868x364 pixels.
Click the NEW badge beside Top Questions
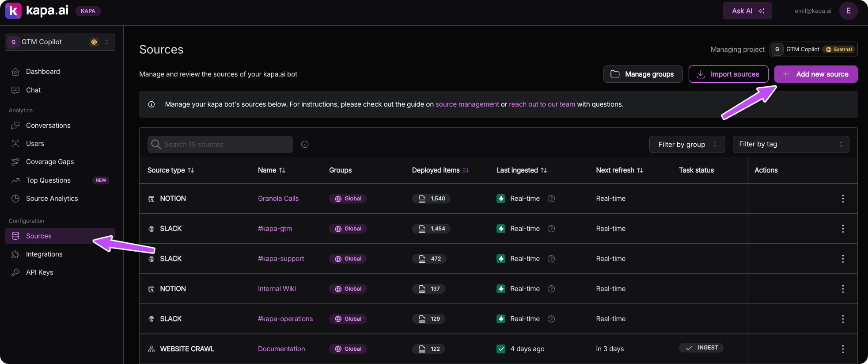101,180
